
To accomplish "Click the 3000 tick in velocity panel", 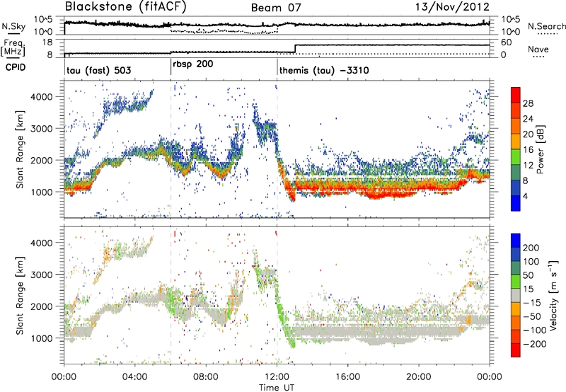I will [x=41, y=275].
